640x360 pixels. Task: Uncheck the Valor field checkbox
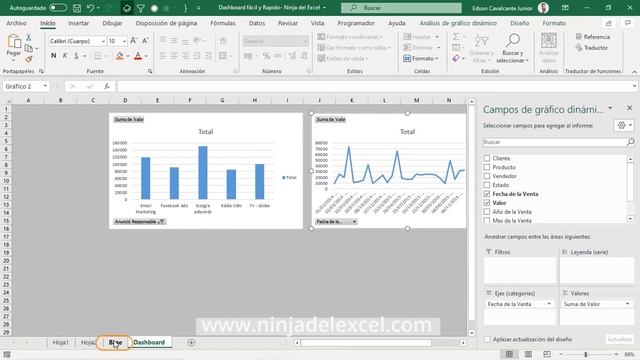487,203
